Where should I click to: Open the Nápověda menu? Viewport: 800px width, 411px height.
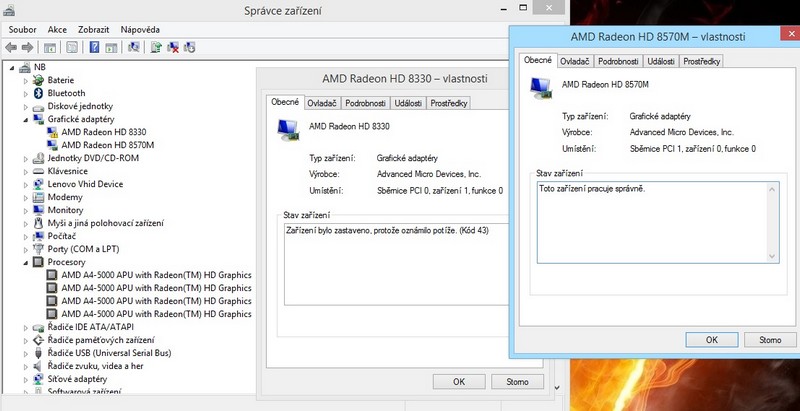(140, 30)
